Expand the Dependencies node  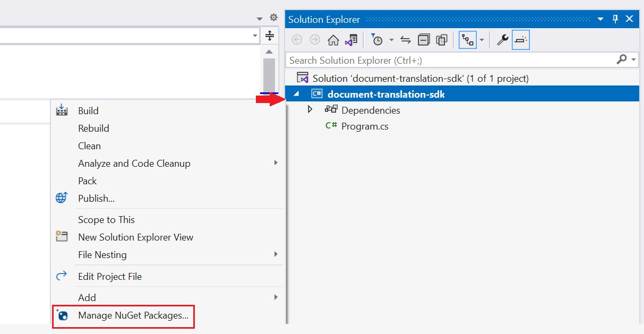[x=310, y=110]
